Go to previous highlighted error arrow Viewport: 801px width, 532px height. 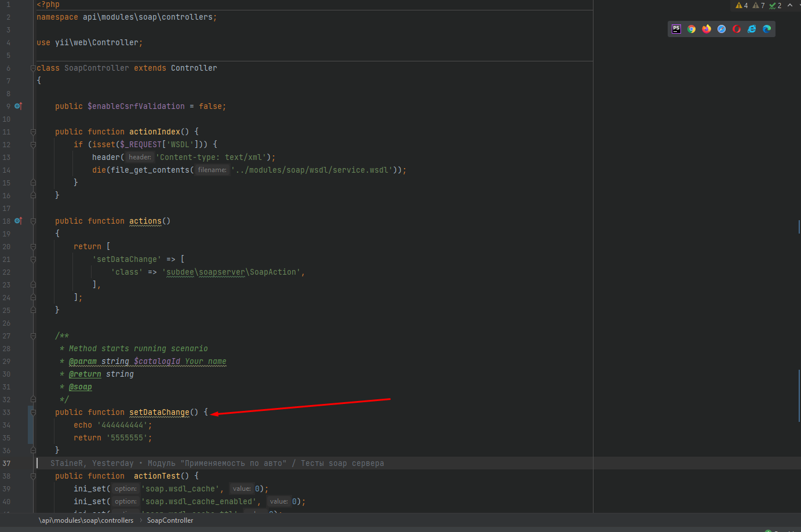click(x=790, y=5)
